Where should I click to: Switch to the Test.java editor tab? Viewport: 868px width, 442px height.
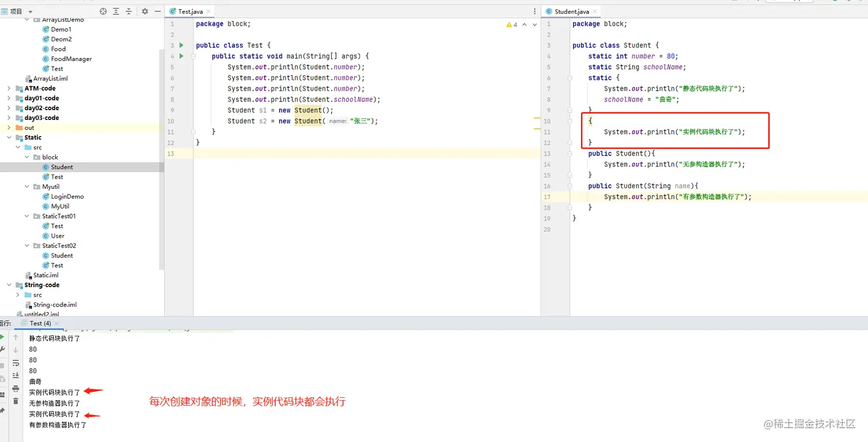tap(189, 11)
